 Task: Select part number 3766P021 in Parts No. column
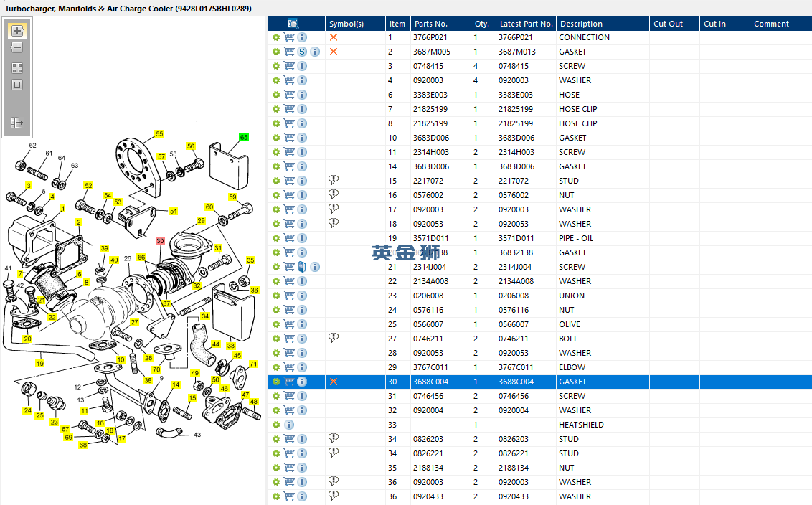(x=430, y=37)
